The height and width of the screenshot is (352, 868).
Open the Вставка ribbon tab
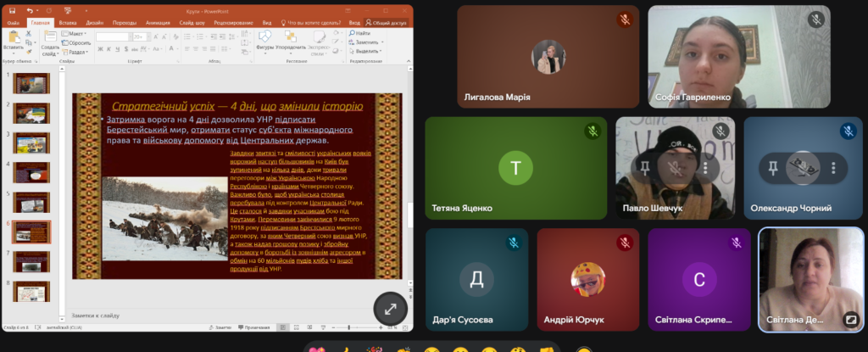coord(67,23)
